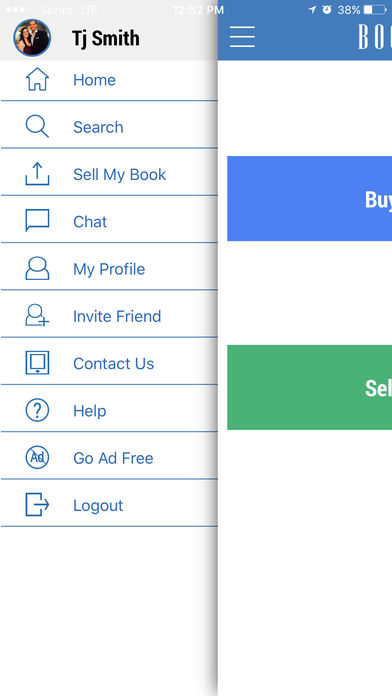The image size is (392, 696).
Task: Tap the question mark Help icon
Action: (37, 410)
